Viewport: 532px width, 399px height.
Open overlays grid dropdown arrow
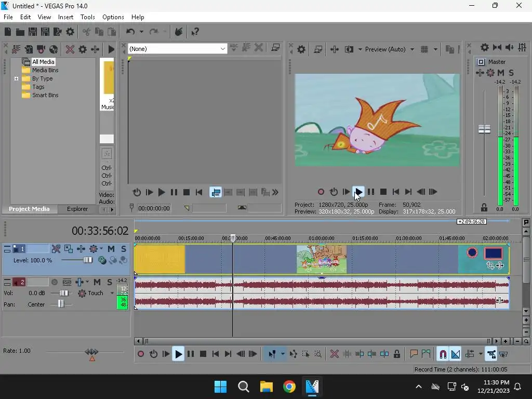(x=435, y=49)
